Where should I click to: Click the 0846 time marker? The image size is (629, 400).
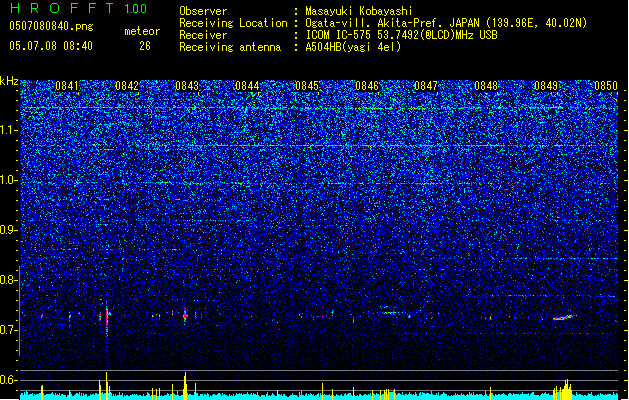(367, 86)
